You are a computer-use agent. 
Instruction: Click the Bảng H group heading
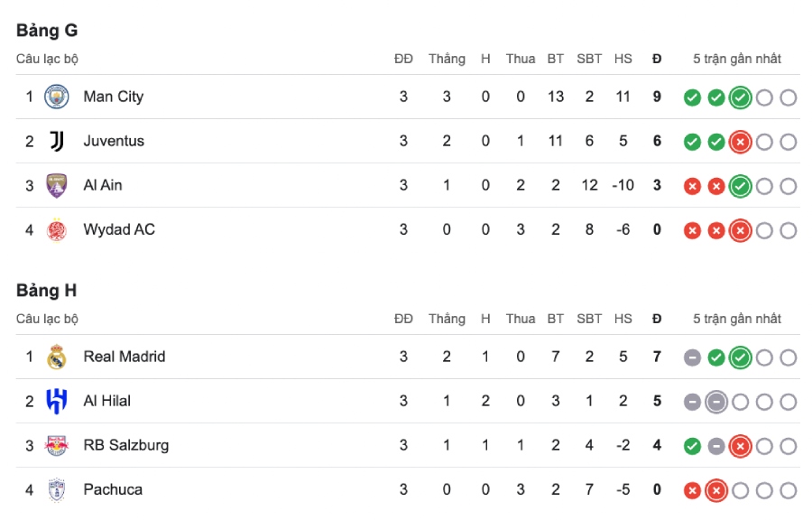coord(47,291)
